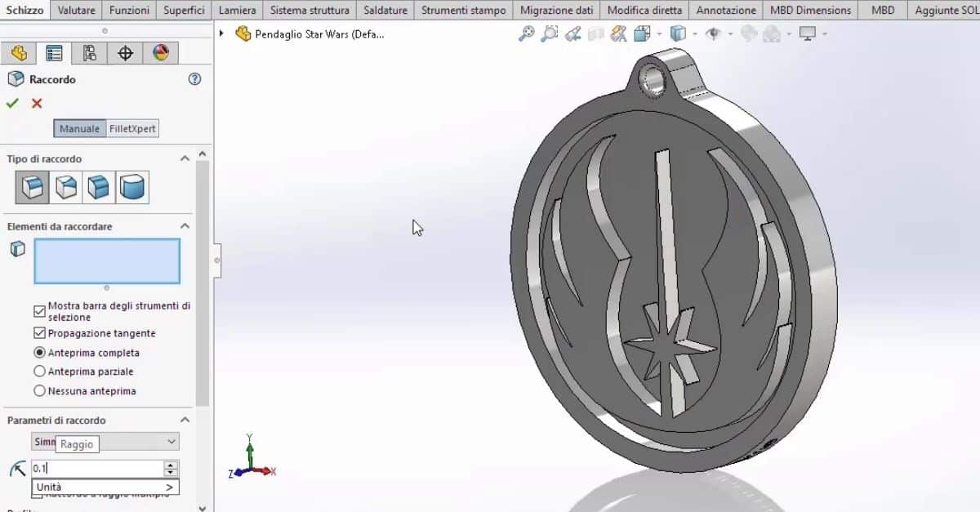
Task: Open the symmetric fillet parameter dropdown
Action: pyautogui.click(x=171, y=441)
